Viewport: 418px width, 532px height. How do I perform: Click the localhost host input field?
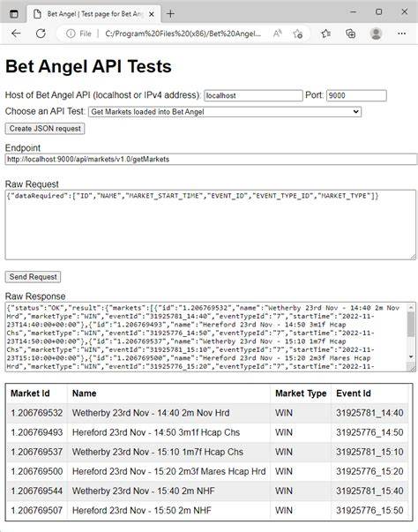tap(253, 95)
